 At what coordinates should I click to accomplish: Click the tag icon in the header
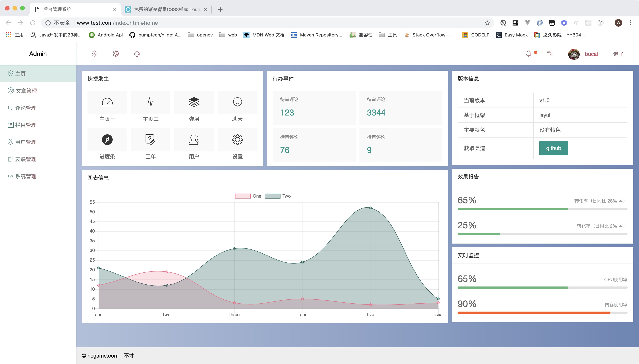pos(550,54)
